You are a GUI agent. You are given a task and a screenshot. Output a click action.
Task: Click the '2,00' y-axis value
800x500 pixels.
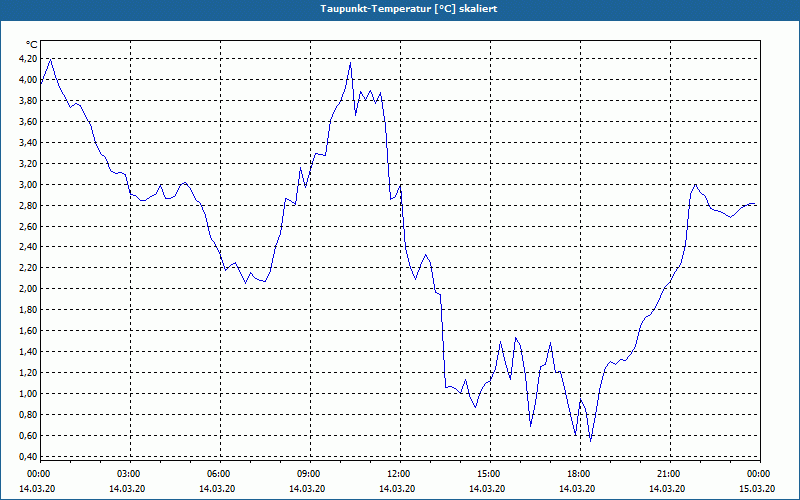[28, 289]
